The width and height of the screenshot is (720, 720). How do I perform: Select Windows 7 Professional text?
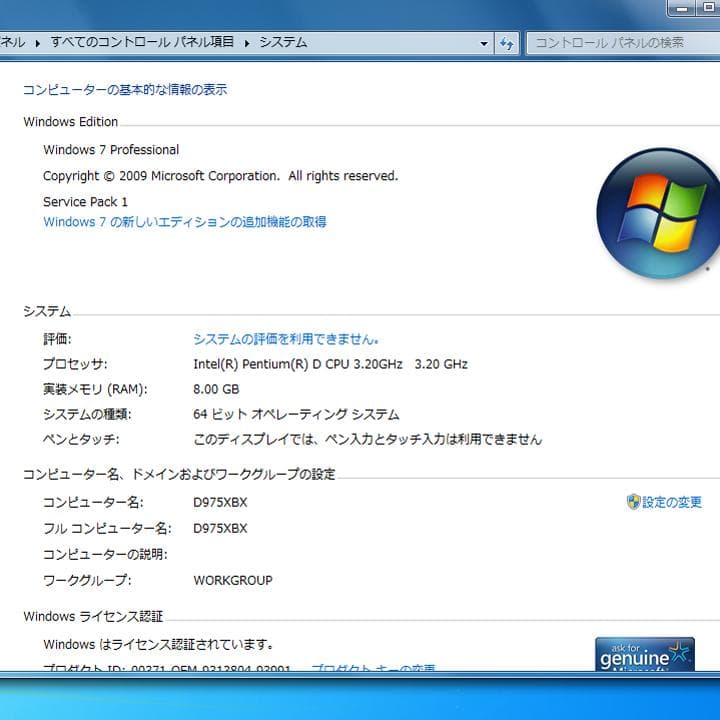(111, 150)
